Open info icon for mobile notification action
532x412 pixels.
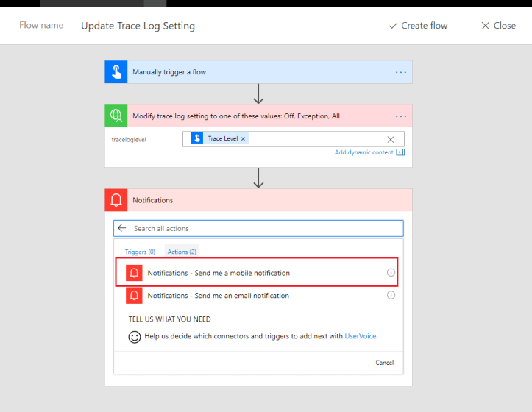[x=391, y=273]
